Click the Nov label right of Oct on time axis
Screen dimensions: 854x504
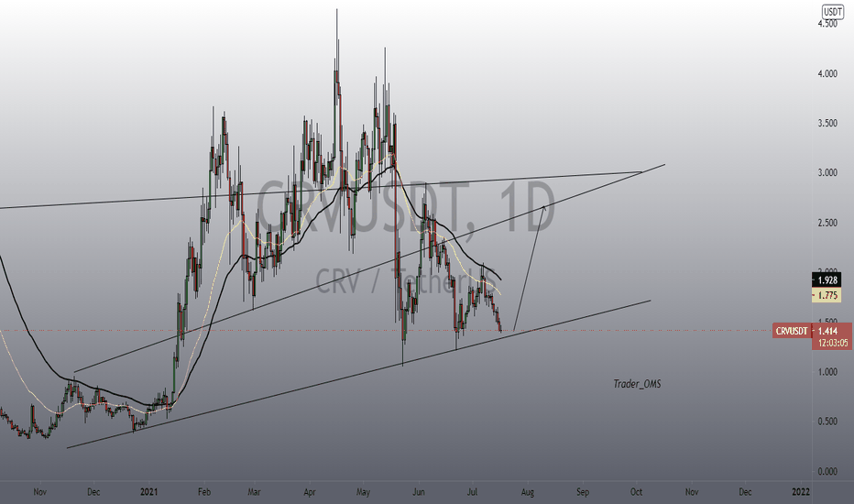692,492
